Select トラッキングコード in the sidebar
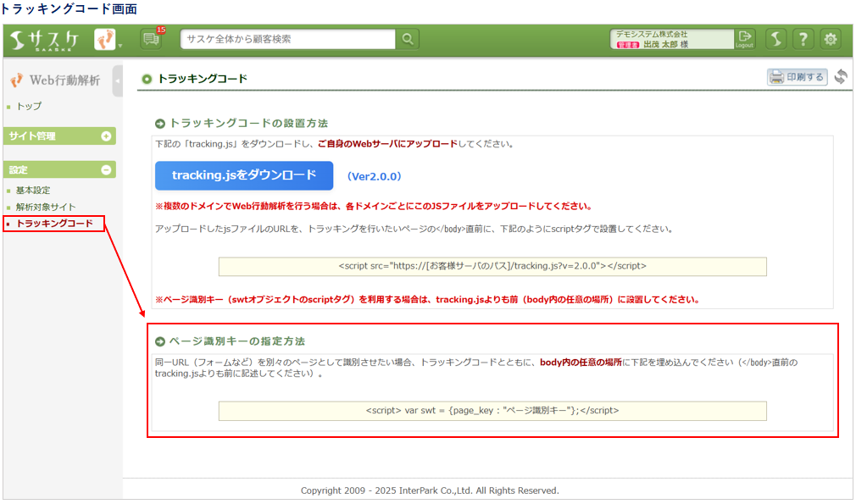The height and width of the screenshot is (504, 856). click(x=54, y=223)
